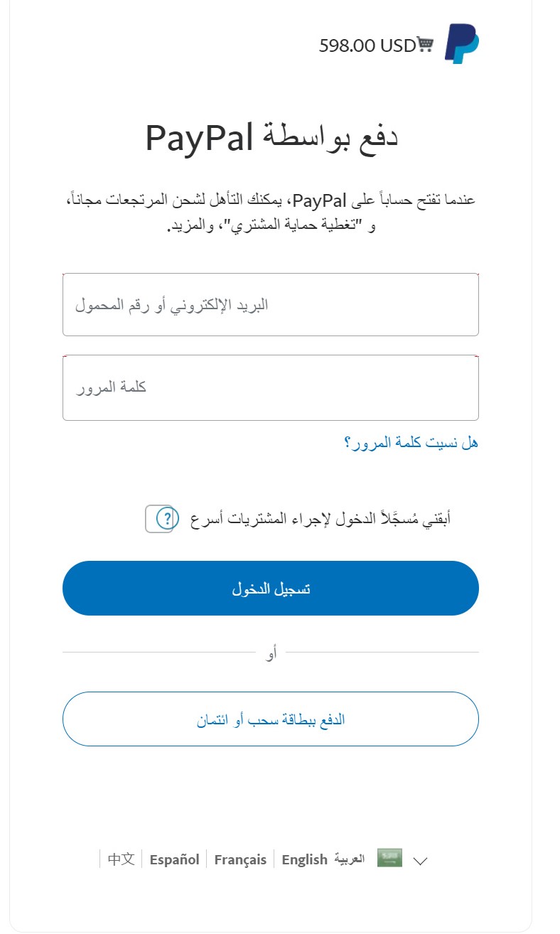Focus the email or mobile number field

point(271,305)
